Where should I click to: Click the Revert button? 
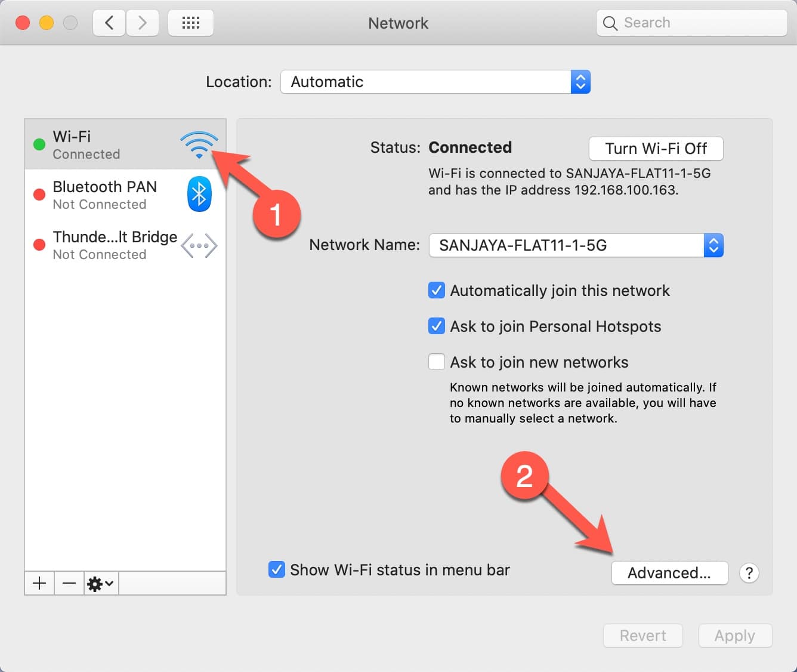[x=643, y=636]
